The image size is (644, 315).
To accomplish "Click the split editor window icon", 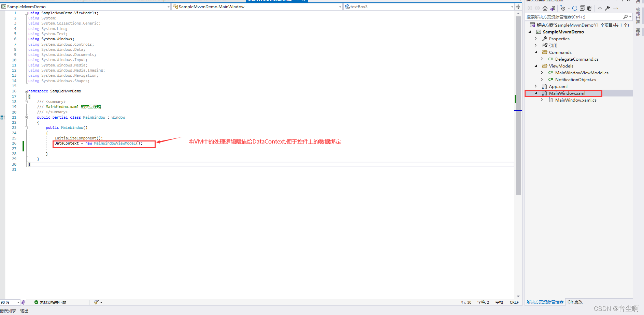I will (x=518, y=6).
